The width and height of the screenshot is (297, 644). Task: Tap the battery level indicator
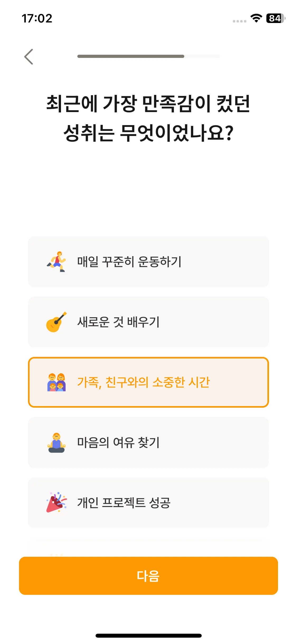pyautogui.click(x=276, y=18)
